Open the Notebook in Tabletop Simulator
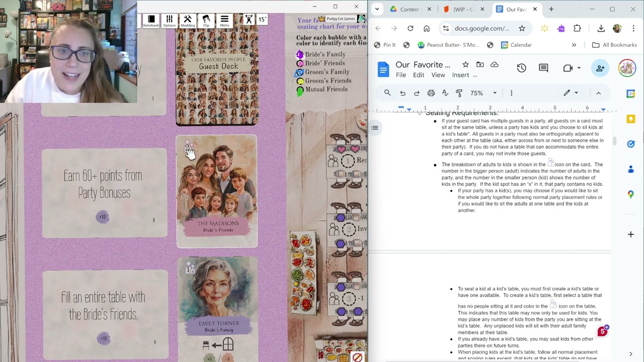644x362 pixels. [151, 21]
